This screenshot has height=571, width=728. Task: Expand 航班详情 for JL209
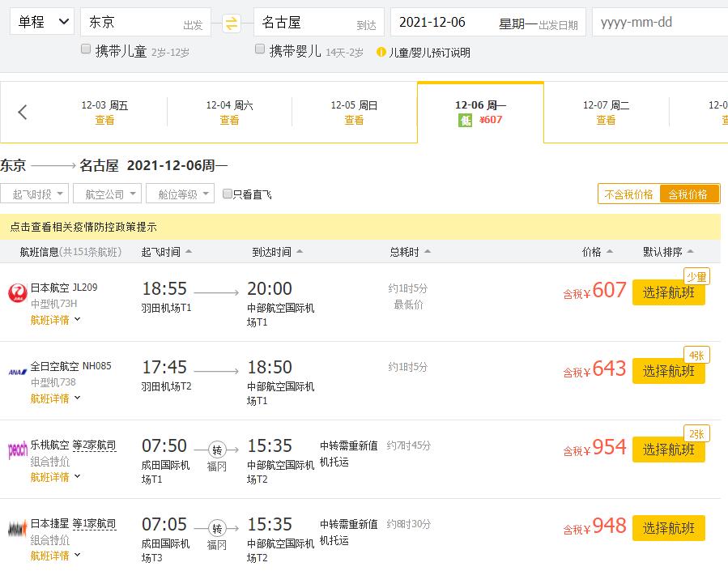tap(55, 320)
